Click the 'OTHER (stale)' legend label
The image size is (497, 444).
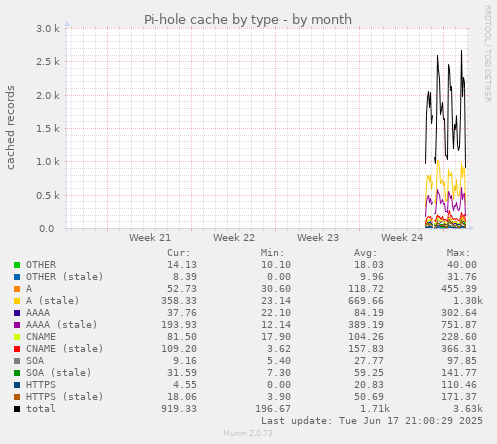65,277
